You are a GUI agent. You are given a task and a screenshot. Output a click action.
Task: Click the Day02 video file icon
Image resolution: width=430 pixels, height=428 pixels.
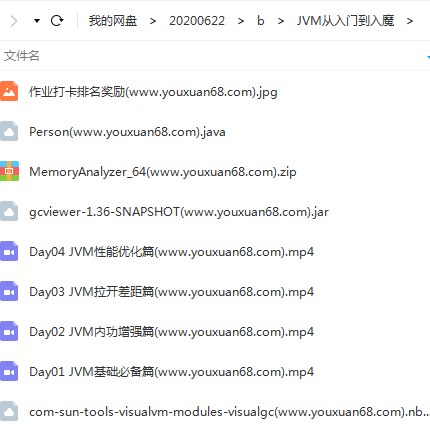9,331
